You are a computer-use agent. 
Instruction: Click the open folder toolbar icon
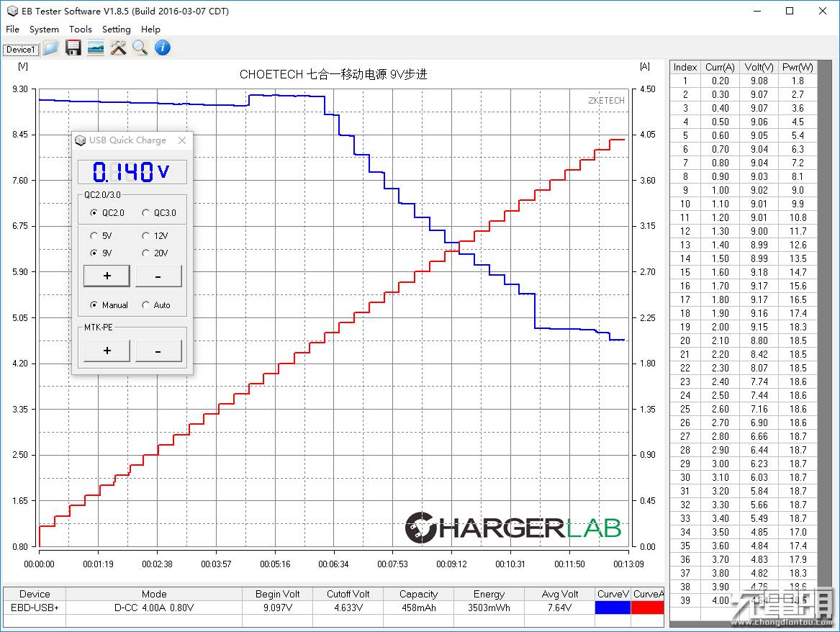(x=51, y=48)
